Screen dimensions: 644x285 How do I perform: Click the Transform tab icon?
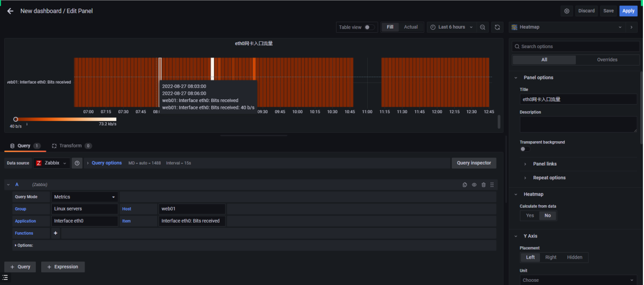[54, 145]
